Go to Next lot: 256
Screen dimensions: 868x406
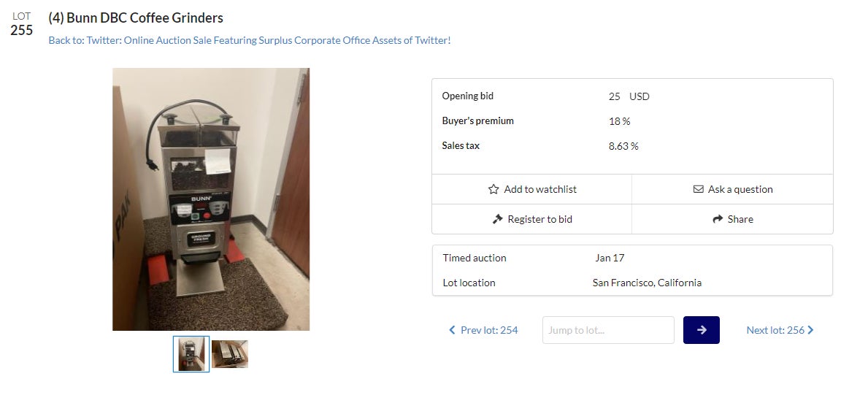[775, 330]
